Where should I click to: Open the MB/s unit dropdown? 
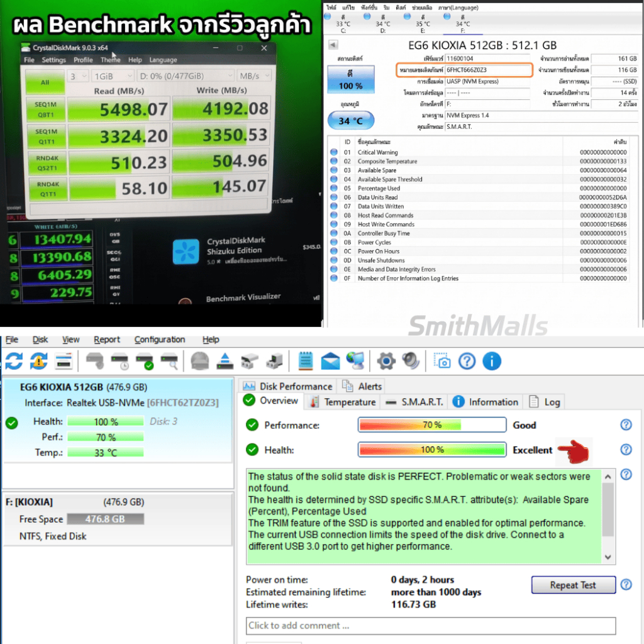(x=255, y=76)
